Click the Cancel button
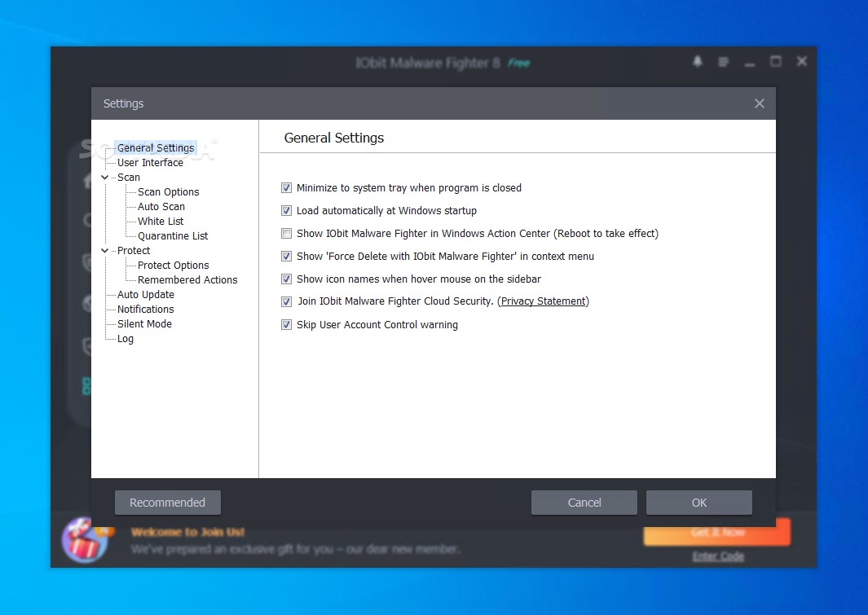The height and width of the screenshot is (615, 868). (584, 503)
